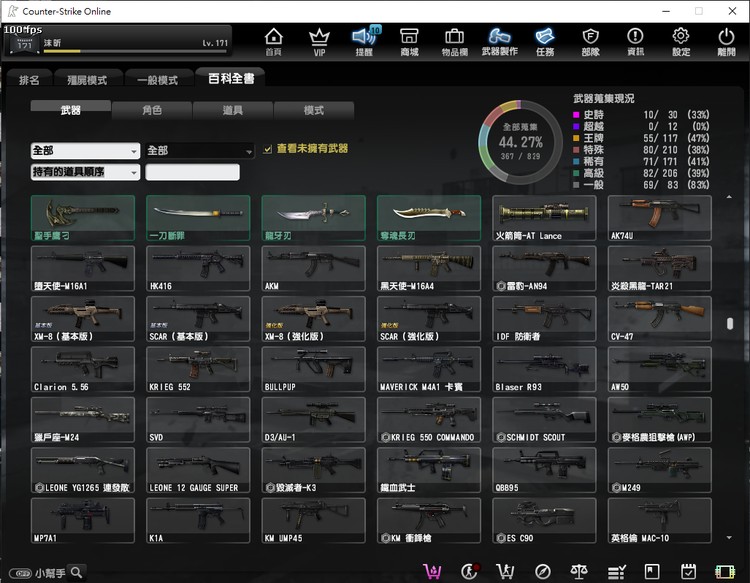Open the 任務 missions icon
The height and width of the screenshot is (583, 750).
coord(545,42)
